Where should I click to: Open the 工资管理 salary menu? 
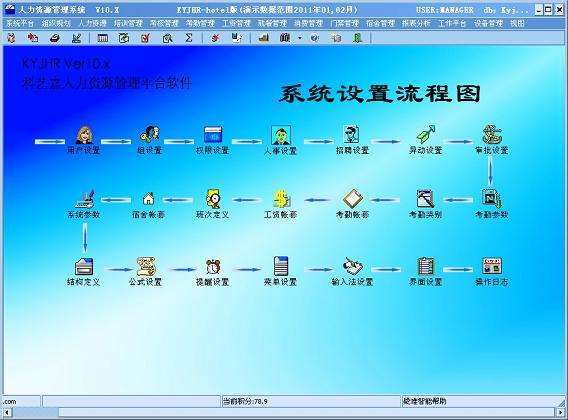coord(236,24)
